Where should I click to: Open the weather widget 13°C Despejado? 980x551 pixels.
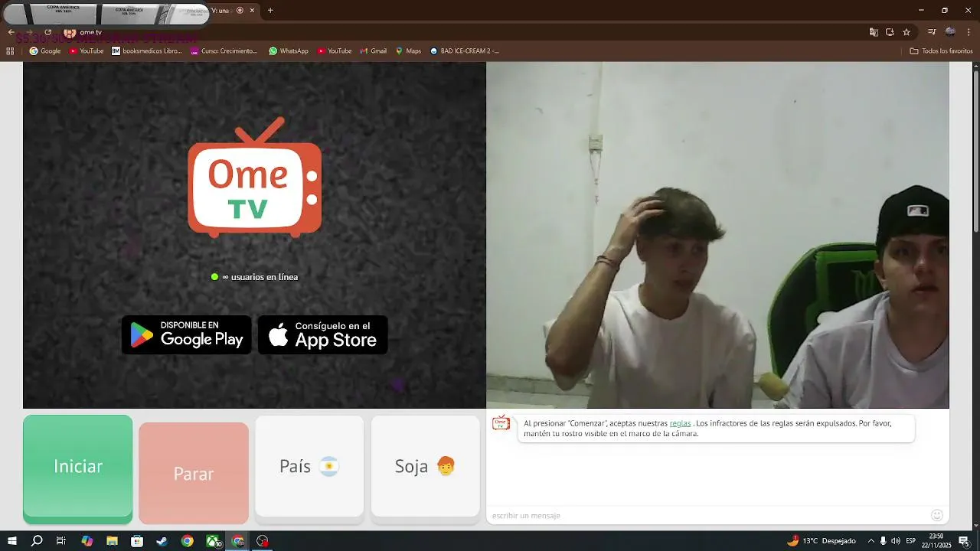pos(822,541)
